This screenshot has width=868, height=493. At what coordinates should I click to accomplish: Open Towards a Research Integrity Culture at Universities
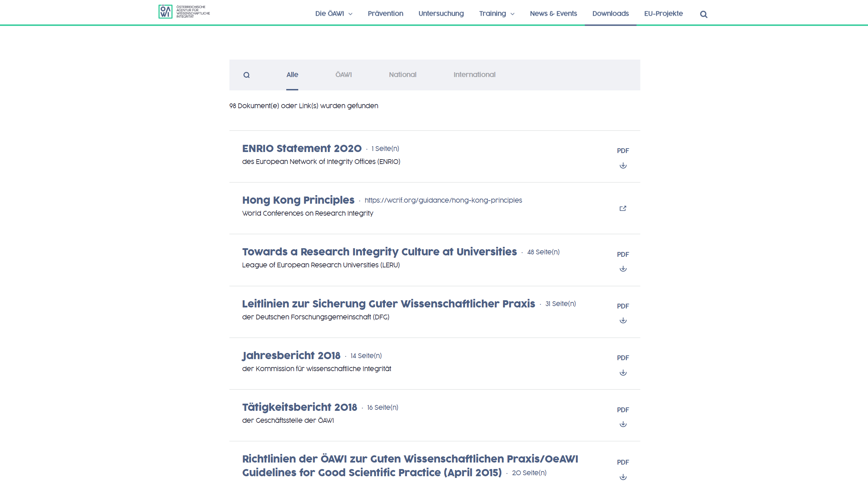[x=379, y=252]
